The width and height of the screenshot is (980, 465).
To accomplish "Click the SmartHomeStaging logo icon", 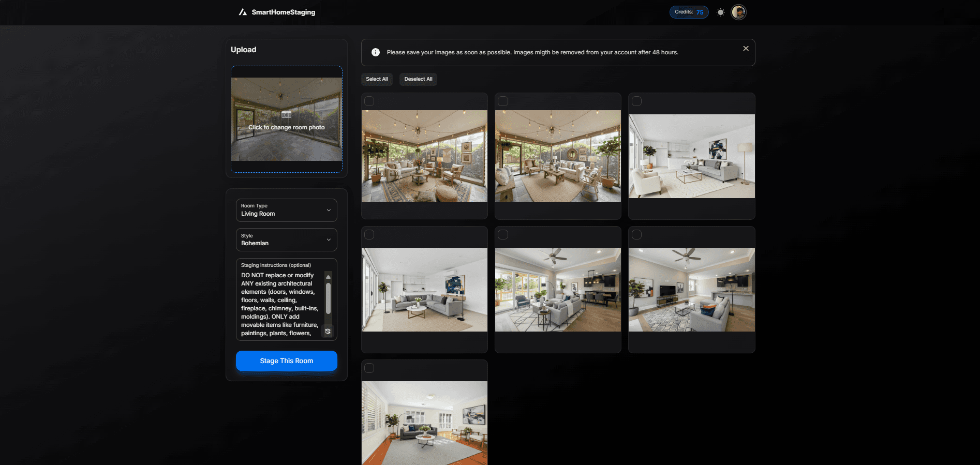I will 243,12.
